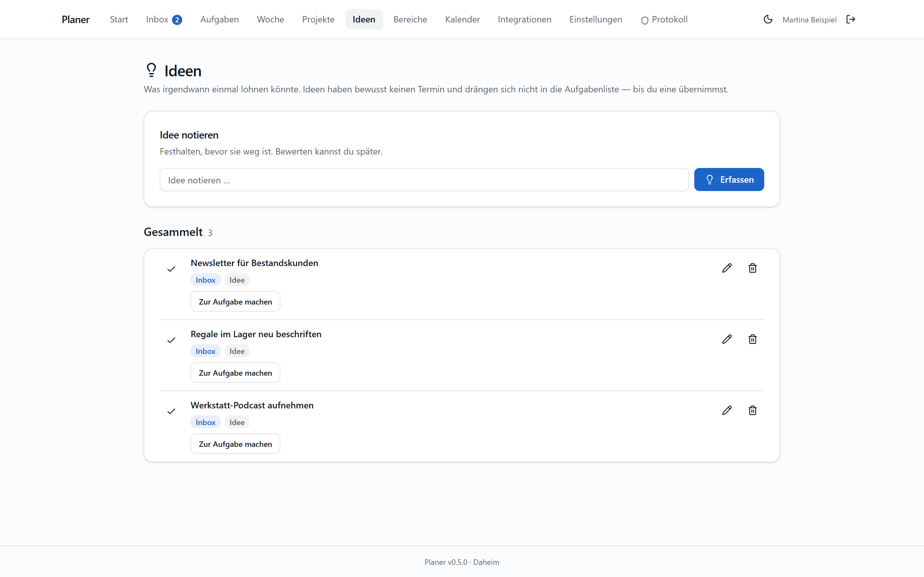The image size is (924, 577).
Task: Delete the Werkstatt-Podcast aufnehmen idea
Action: tap(752, 410)
